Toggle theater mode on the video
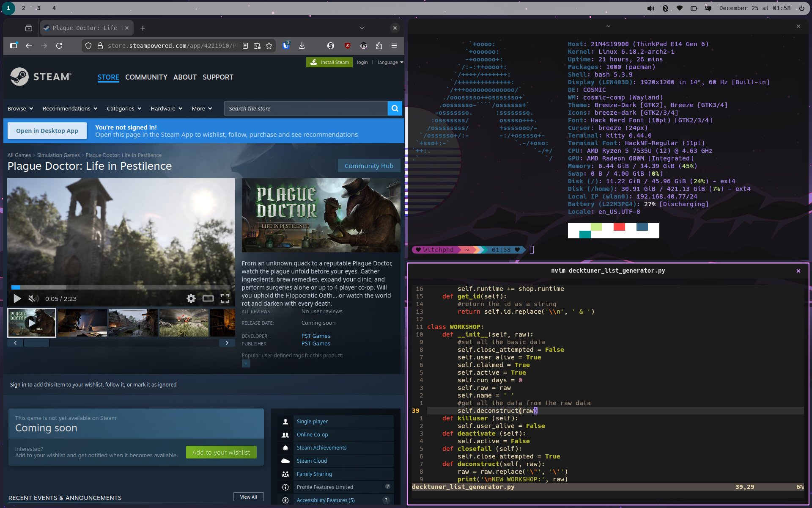Image resolution: width=812 pixels, height=508 pixels. [208, 298]
